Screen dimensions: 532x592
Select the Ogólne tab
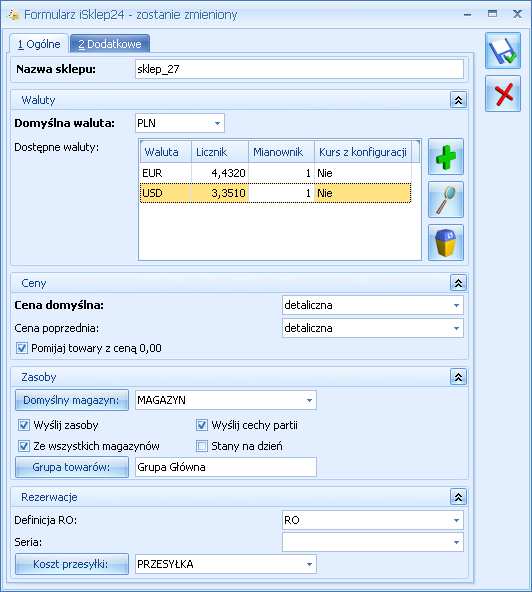click(39, 44)
